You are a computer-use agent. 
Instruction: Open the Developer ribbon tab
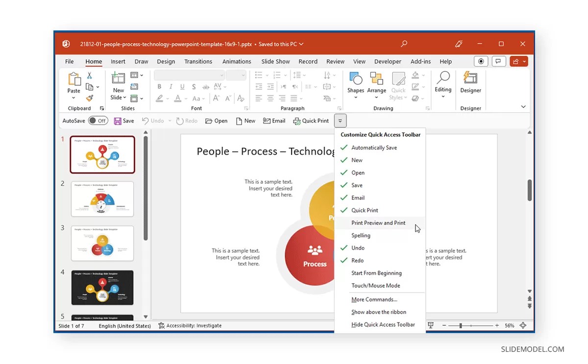387,61
